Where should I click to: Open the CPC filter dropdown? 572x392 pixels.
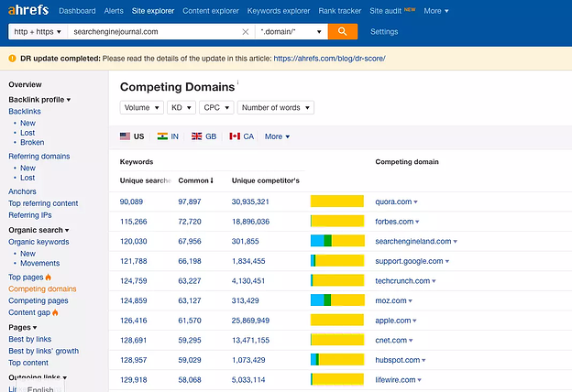216,107
